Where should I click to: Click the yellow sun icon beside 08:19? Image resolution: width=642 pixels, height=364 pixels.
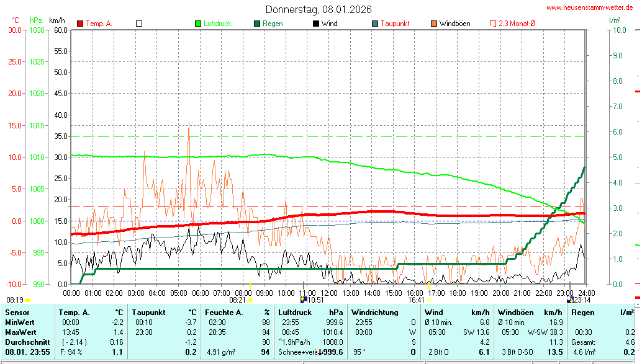click(x=28, y=300)
